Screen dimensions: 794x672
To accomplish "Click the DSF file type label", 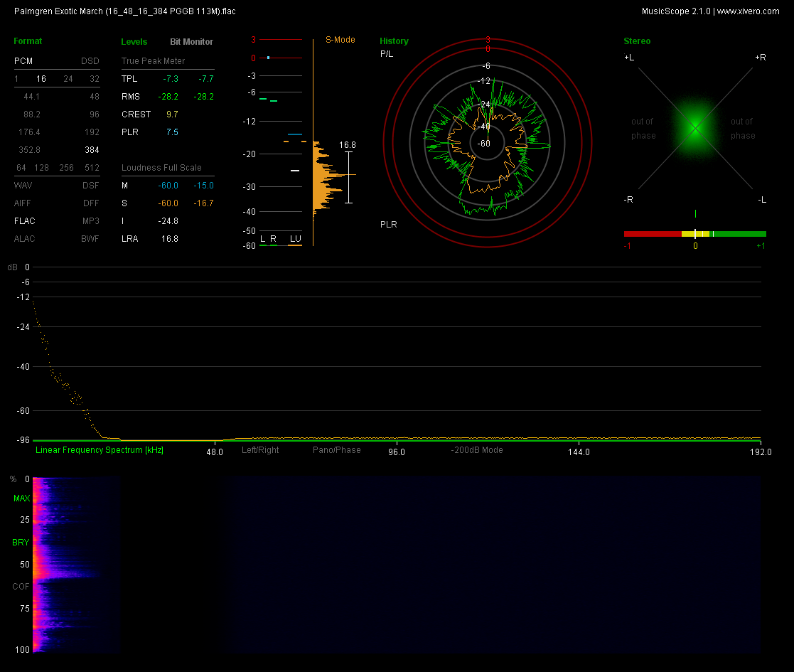I will pos(91,186).
